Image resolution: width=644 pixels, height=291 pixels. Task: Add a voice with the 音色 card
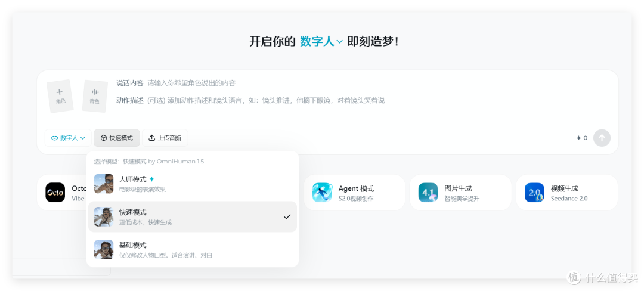coord(95,96)
